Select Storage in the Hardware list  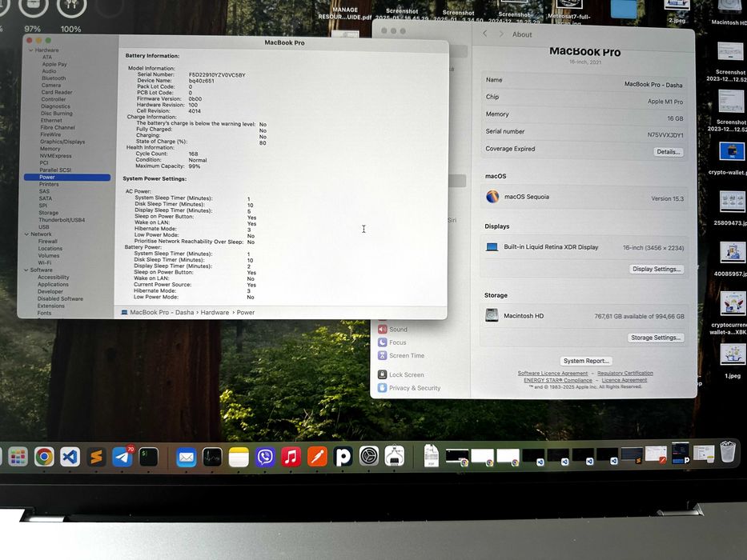pos(49,213)
